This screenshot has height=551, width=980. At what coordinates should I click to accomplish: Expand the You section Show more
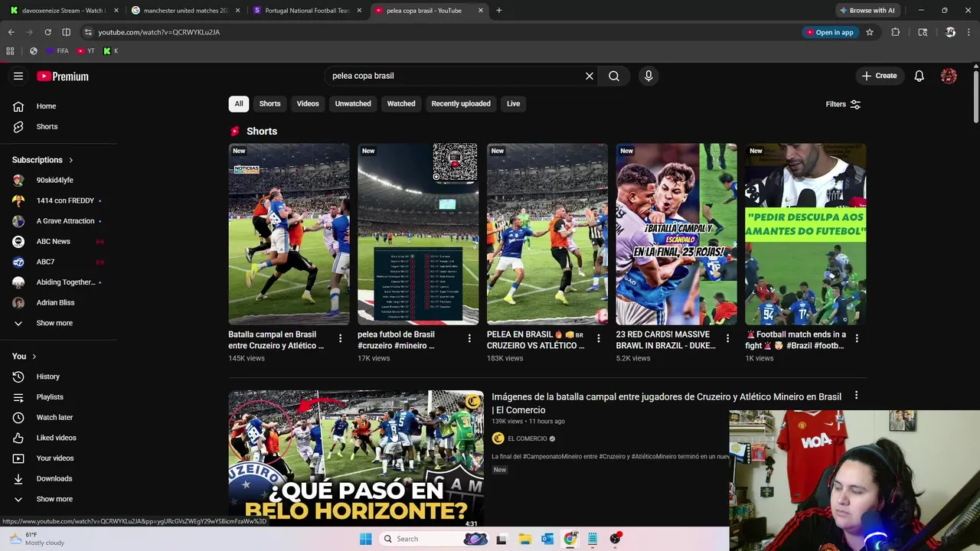coord(54,499)
